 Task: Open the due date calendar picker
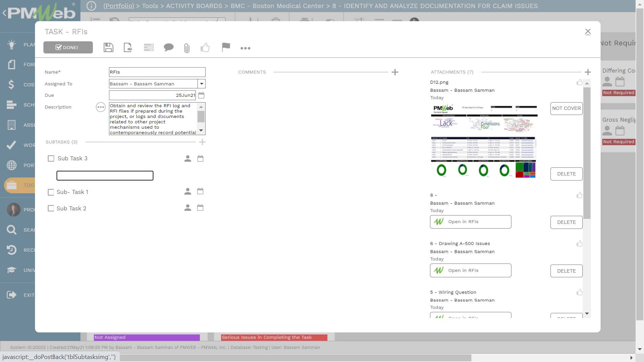201,95
